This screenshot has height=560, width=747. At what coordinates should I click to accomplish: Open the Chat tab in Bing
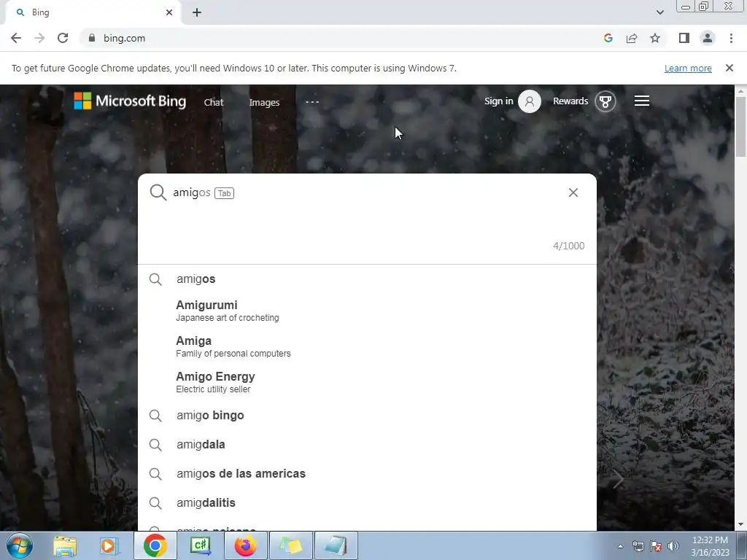214,102
